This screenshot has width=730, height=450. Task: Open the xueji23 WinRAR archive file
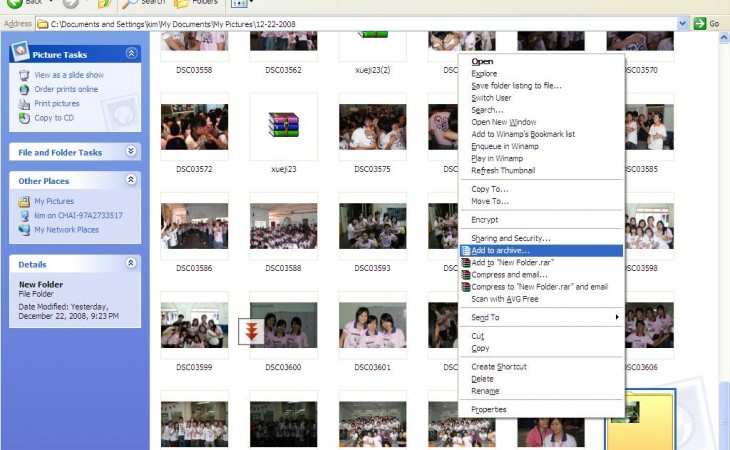pyautogui.click(x=283, y=126)
